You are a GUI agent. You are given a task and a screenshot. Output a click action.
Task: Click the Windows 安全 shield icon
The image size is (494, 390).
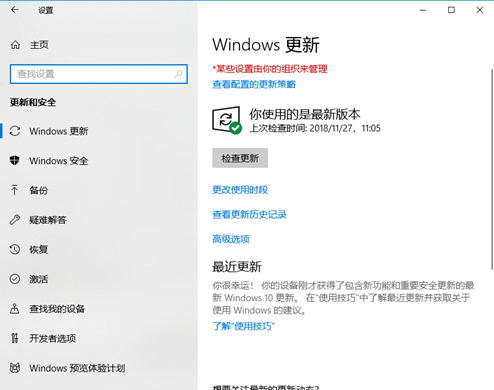(15, 160)
